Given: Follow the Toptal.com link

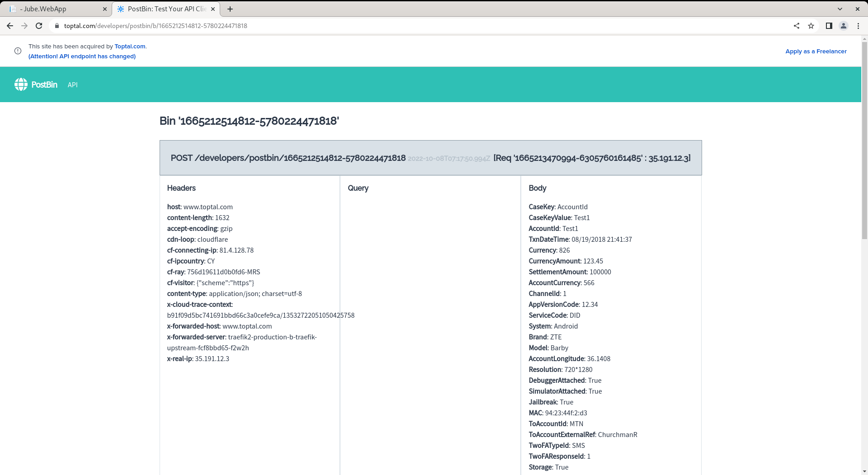Looking at the screenshot, I should 130,46.
